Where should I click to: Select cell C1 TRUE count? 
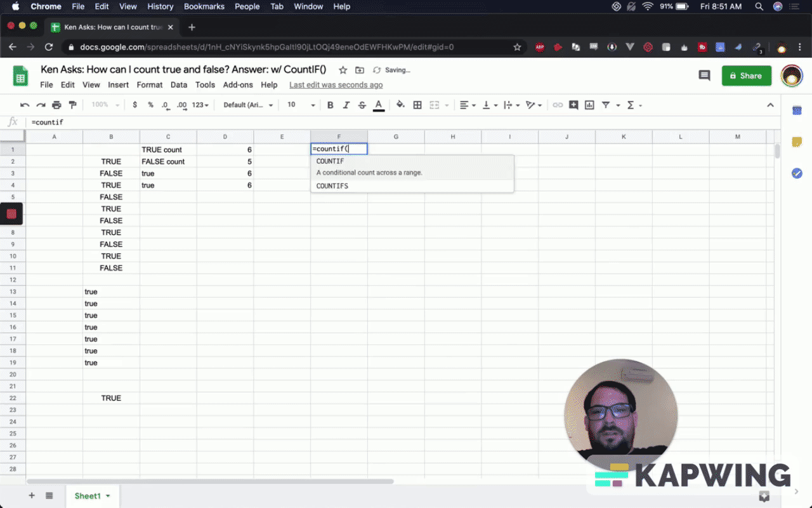(168, 150)
